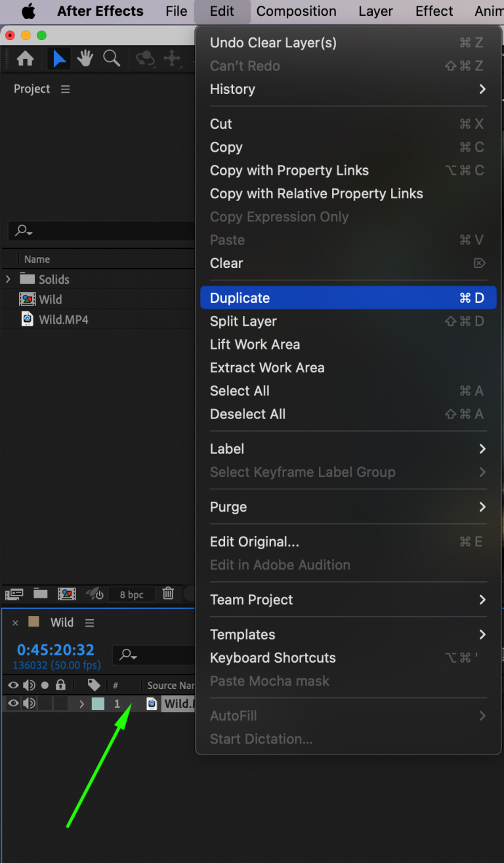
Task: Open the Composition menu
Action: (297, 11)
